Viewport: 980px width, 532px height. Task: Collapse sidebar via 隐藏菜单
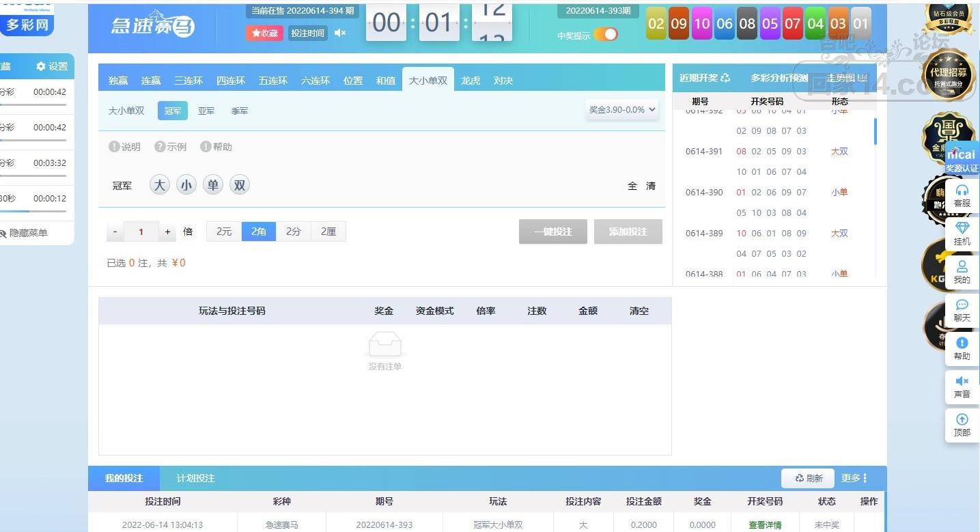click(x=24, y=233)
